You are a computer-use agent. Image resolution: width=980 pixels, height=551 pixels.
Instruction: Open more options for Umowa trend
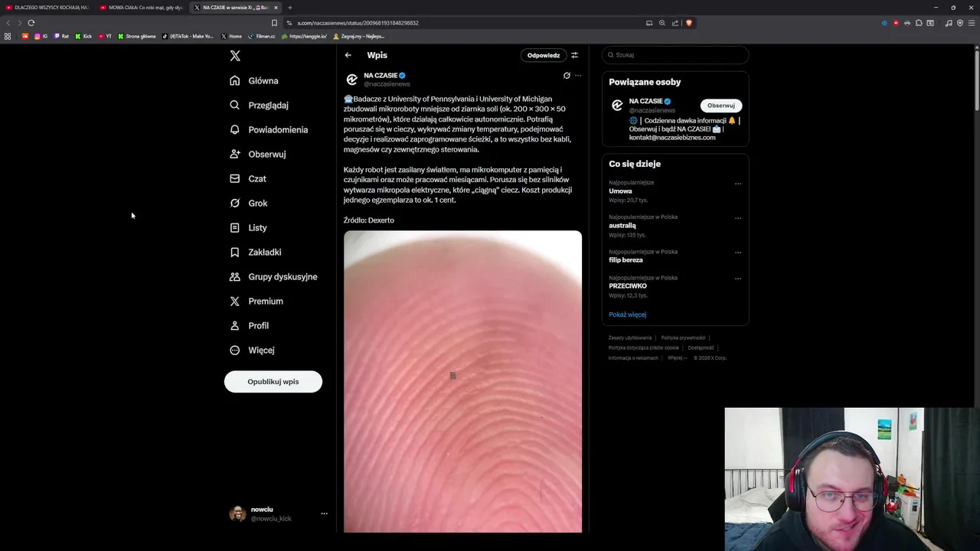[x=738, y=183]
